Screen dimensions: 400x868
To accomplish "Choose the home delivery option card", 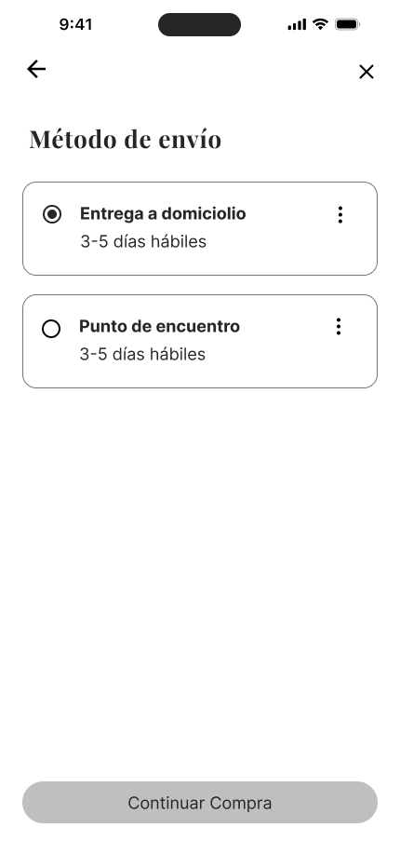I will (200, 228).
